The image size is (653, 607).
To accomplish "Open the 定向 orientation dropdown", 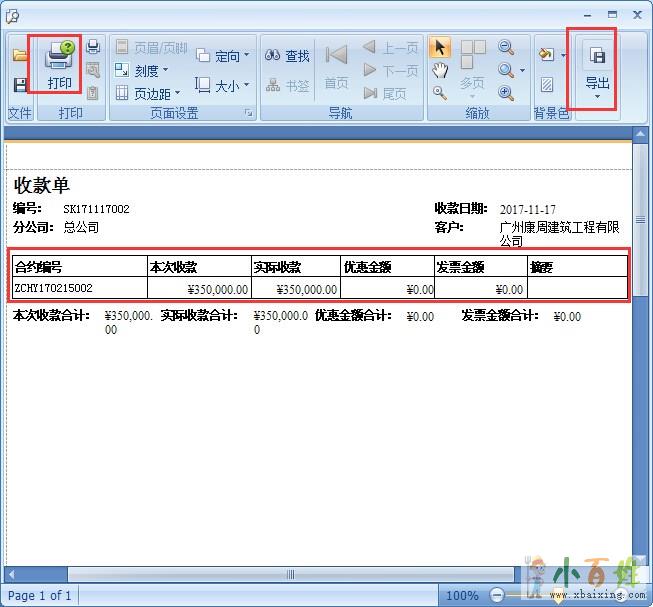I will click(224, 56).
